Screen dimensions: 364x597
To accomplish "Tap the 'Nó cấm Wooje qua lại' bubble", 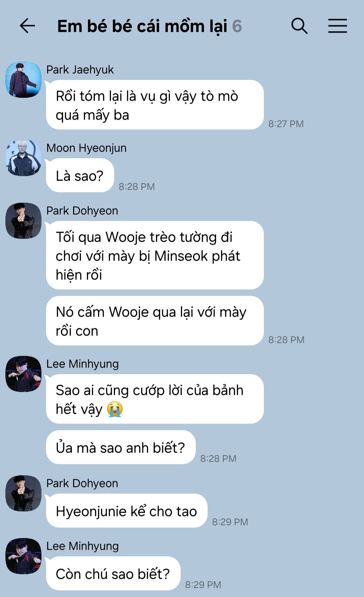I will pyautogui.click(x=155, y=321).
